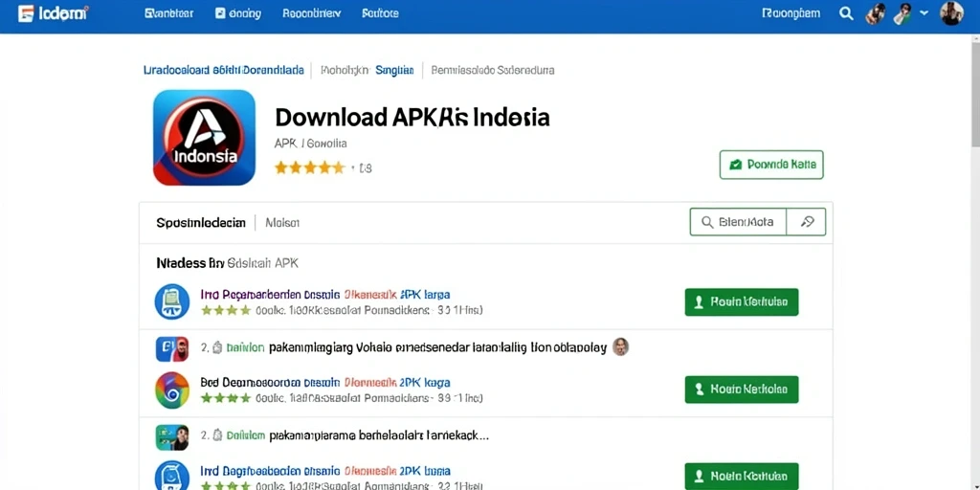Go to the last gray breadcrumb link
Image resolution: width=980 pixels, height=490 pixels.
(493, 70)
